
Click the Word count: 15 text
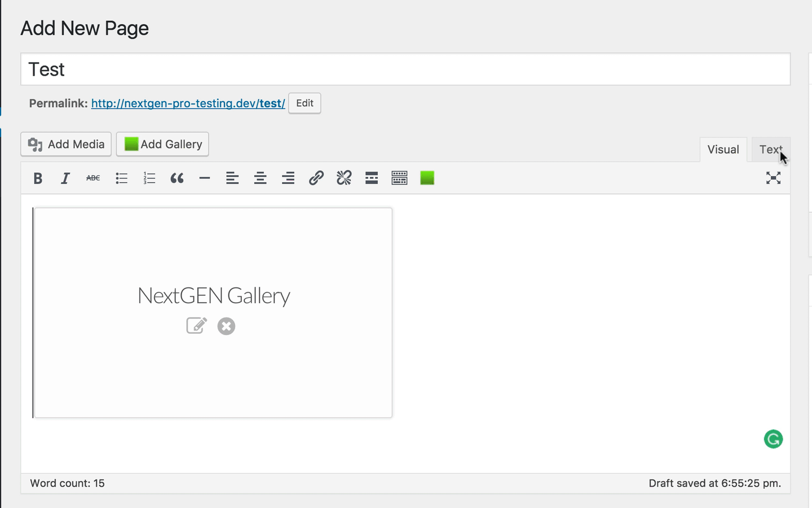pyautogui.click(x=67, y=483)
